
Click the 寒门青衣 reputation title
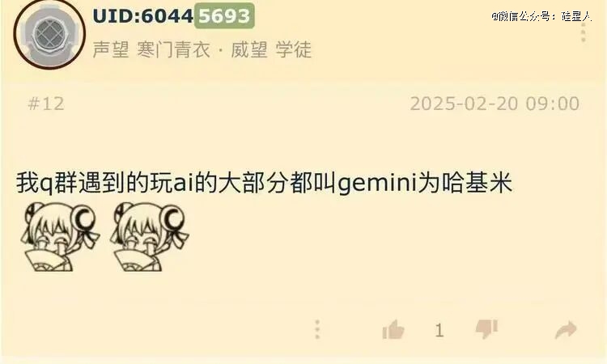click(173, 49)
